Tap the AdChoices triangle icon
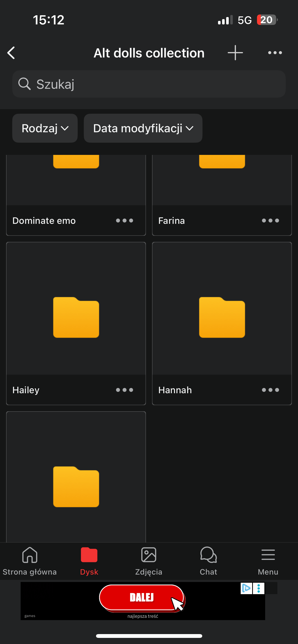 tap(246, 588)
